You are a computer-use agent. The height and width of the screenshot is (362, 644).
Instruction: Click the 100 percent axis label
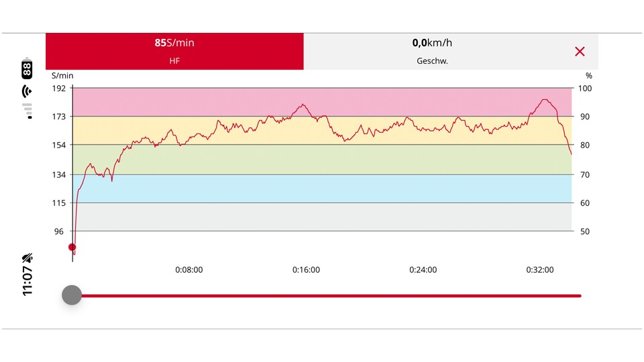tap(586, 88)
